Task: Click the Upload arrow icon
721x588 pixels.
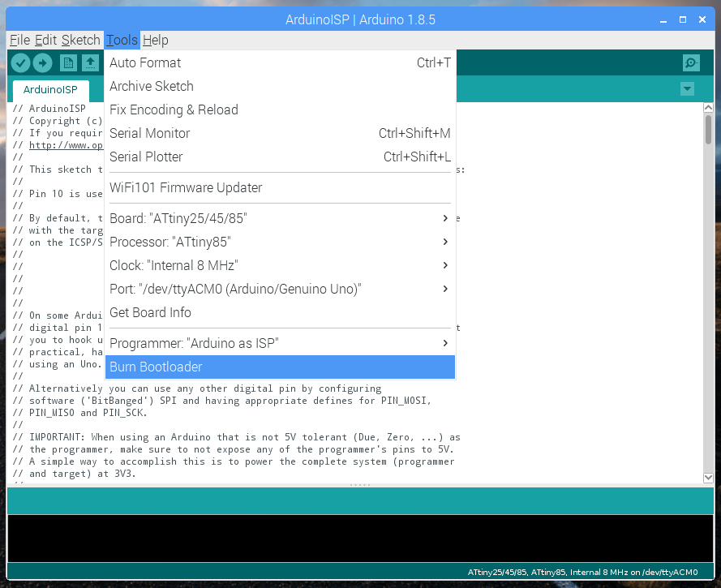Action: point(43,62)
